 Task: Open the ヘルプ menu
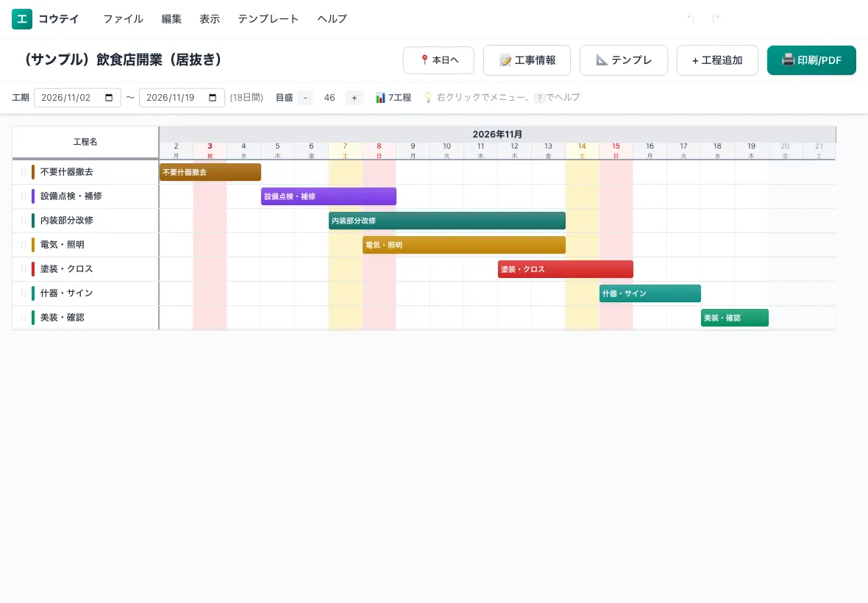332,19
